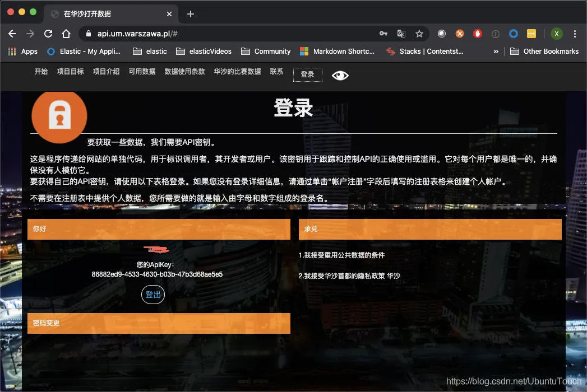Screen dimensions: 587x392
Task: Open the Chrome three-dot menu
Action: (575, 34)
